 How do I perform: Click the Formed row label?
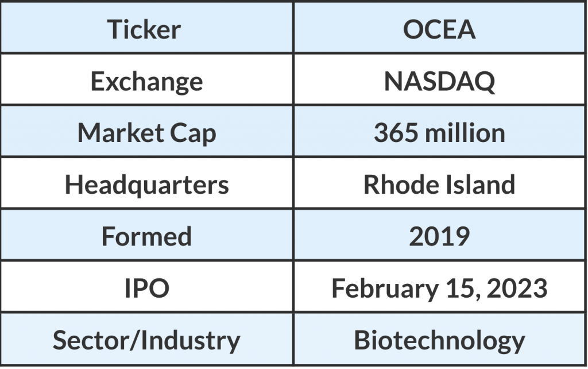[146, 237]
